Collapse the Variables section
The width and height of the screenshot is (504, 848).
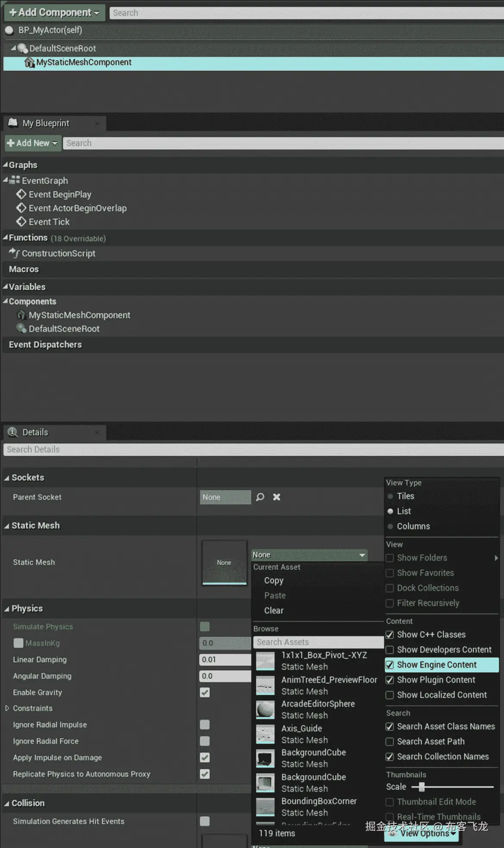6,287
